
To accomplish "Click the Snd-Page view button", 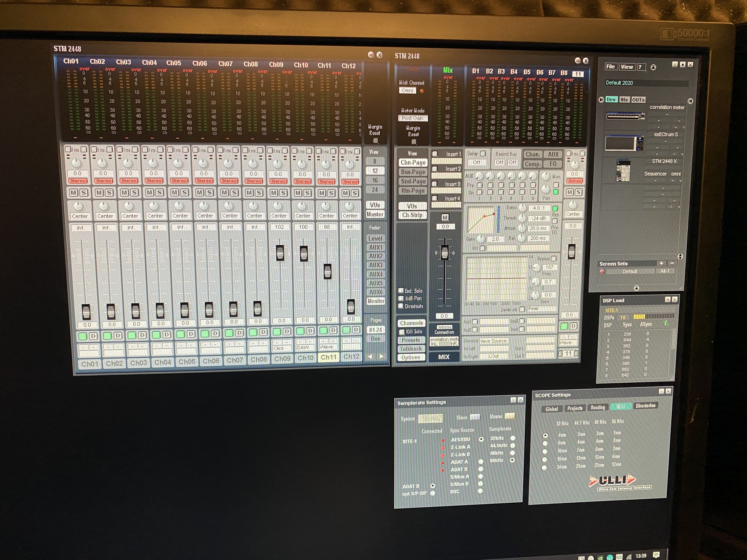I will (413, 181).
